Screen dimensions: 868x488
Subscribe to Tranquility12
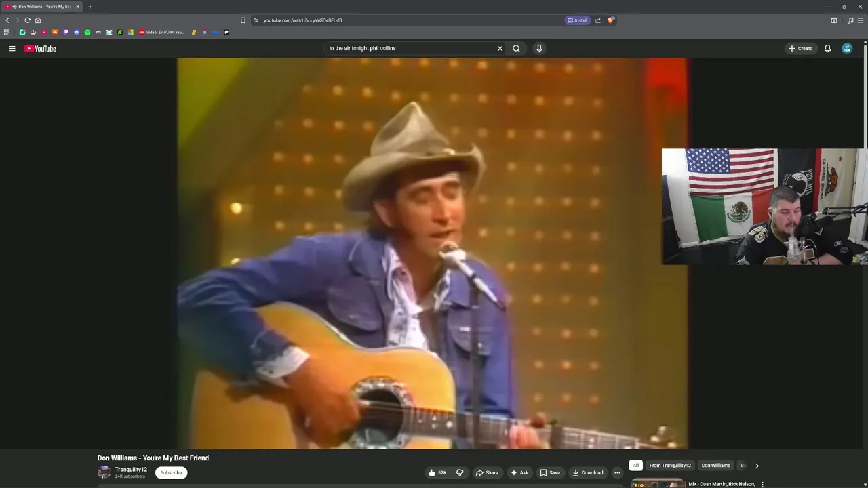tap(171, 472)
